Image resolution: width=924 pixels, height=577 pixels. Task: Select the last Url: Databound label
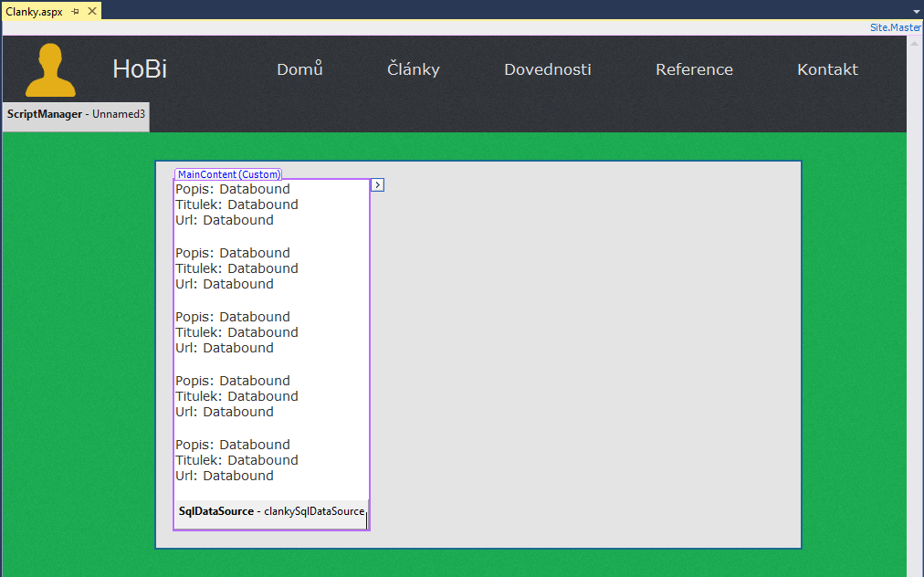224,475
